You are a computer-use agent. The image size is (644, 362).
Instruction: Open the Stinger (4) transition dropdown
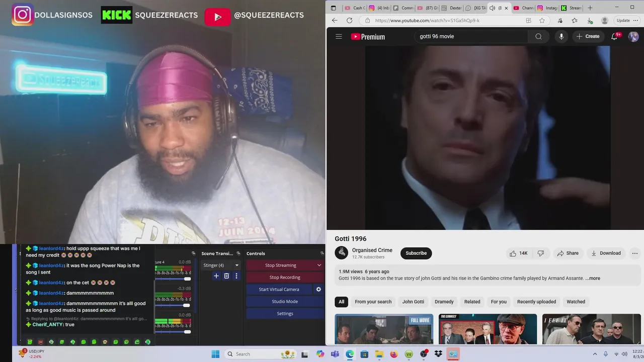pyautogui.click(x=221, y=265)
